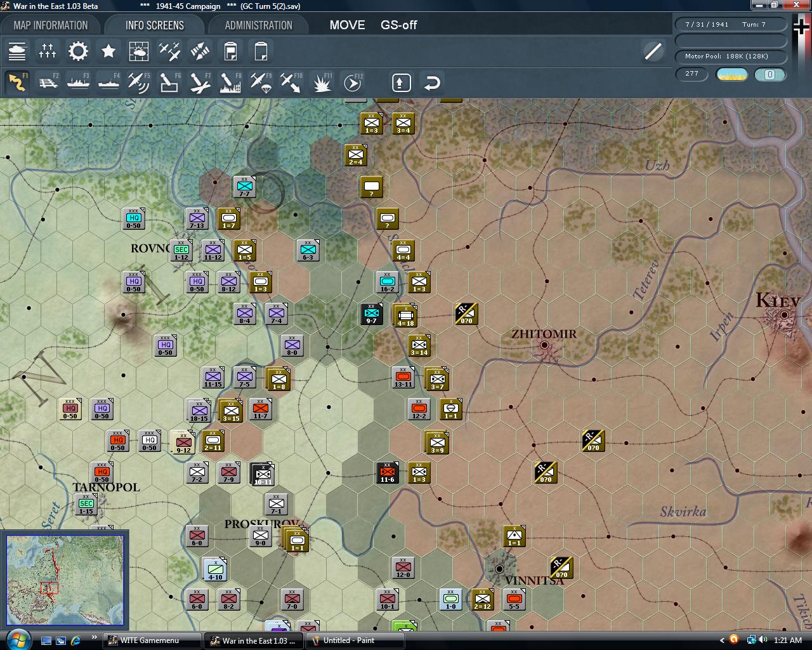Select Bomb Unit mode (F6) icon
The image size is (812, 650).
(169, 83)
